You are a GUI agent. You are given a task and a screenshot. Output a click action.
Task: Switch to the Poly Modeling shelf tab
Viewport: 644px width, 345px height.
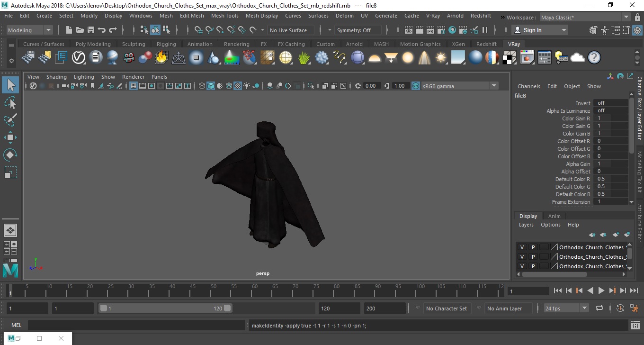[x=93, y=44]
